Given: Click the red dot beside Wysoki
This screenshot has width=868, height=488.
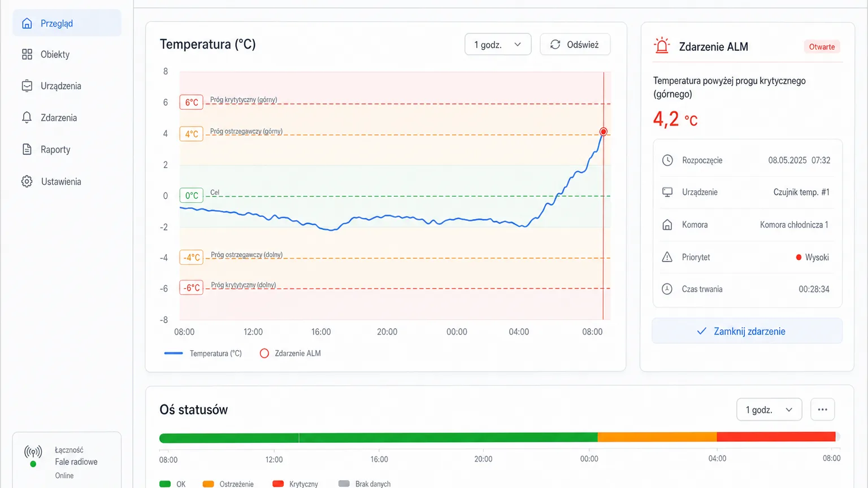Looking at the screenshot, I should click(x=798, y=257).
